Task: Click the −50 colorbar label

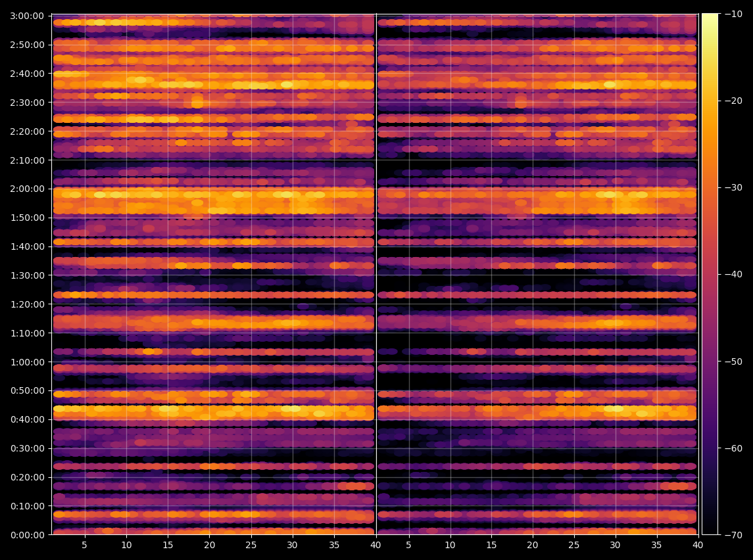Action: (x=733, y=362)
